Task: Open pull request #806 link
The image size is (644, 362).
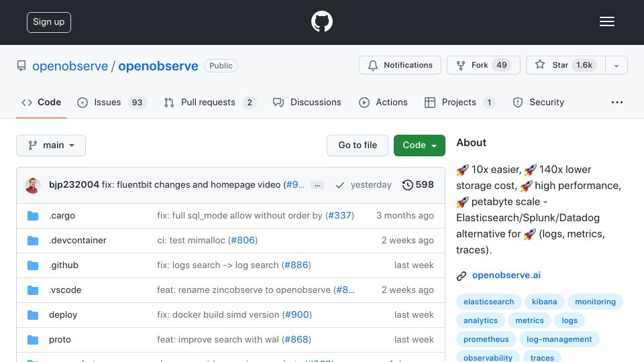Action: (x=243, y=240)
